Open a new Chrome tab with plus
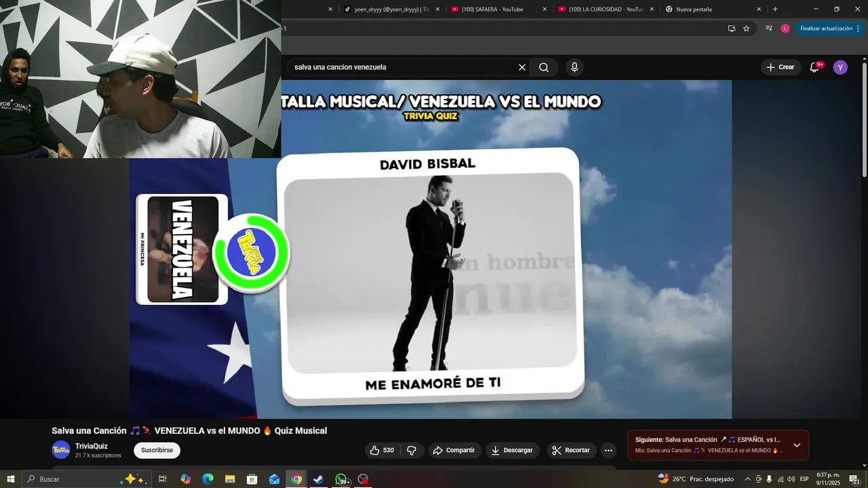Screen dimensions: 868x488 point(775,9)
